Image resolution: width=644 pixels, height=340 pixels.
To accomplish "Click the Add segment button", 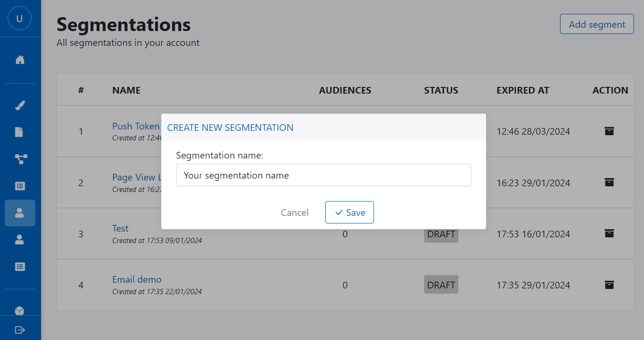I will [x=597, y=24].
